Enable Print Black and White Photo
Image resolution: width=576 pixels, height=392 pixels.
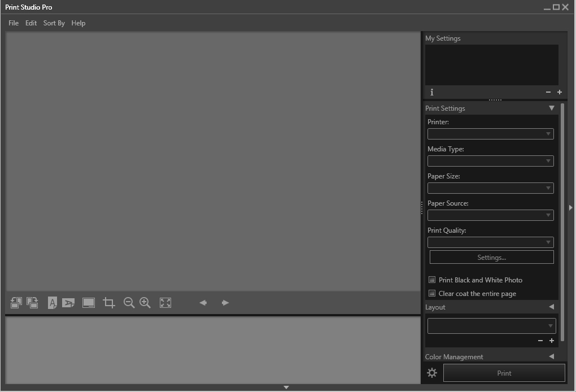(432, 280)
